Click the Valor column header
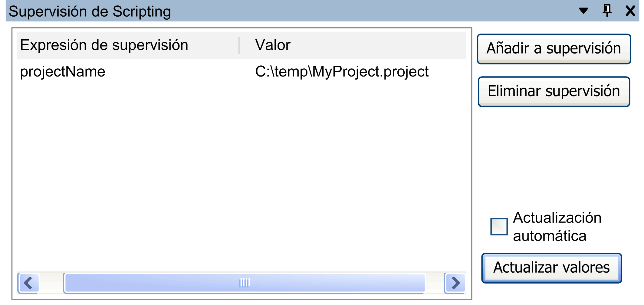 271,44
